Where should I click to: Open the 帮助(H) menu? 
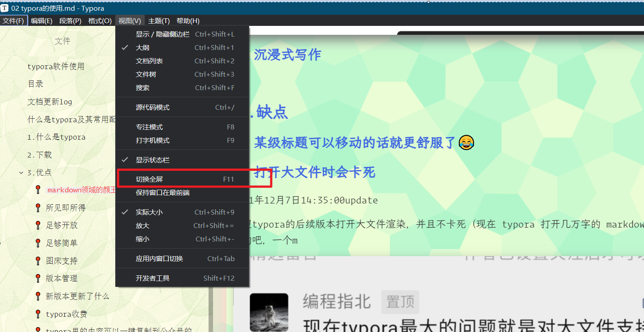[x=188, y=21]
